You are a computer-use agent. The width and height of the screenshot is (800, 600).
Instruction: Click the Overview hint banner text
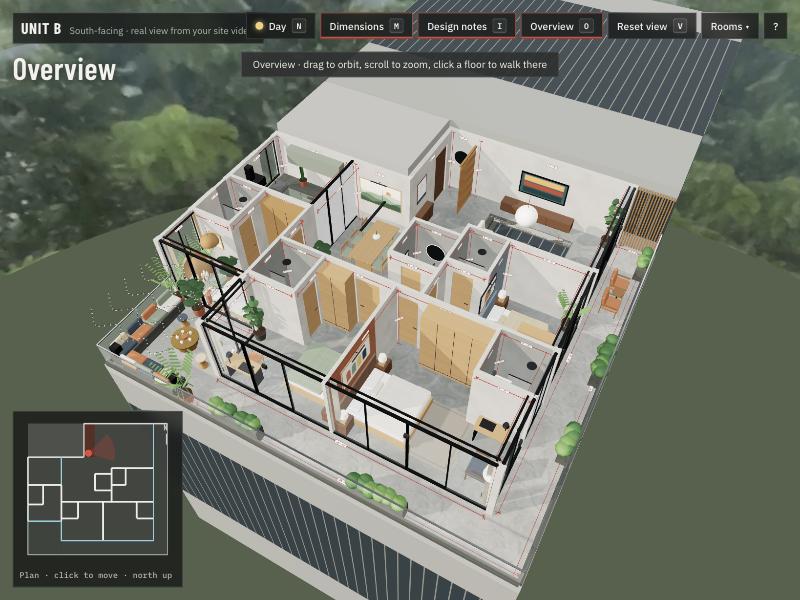(399, 65)
